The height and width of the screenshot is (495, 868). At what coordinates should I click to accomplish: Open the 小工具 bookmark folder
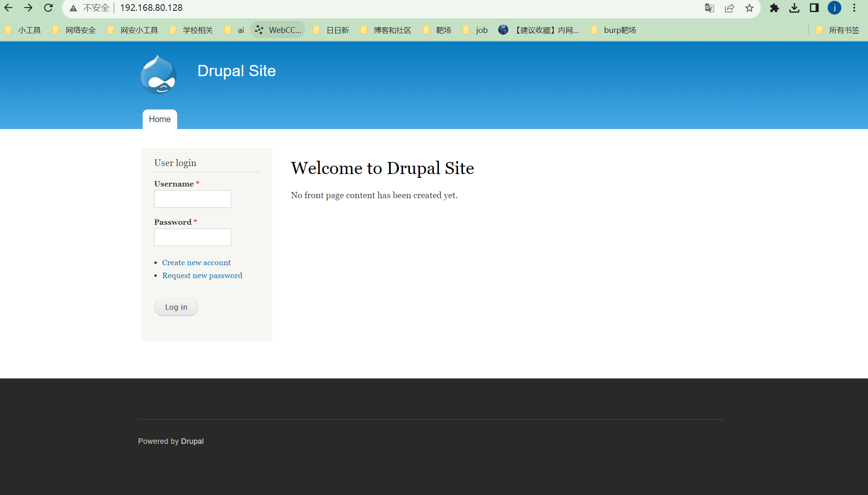[23, 30]
